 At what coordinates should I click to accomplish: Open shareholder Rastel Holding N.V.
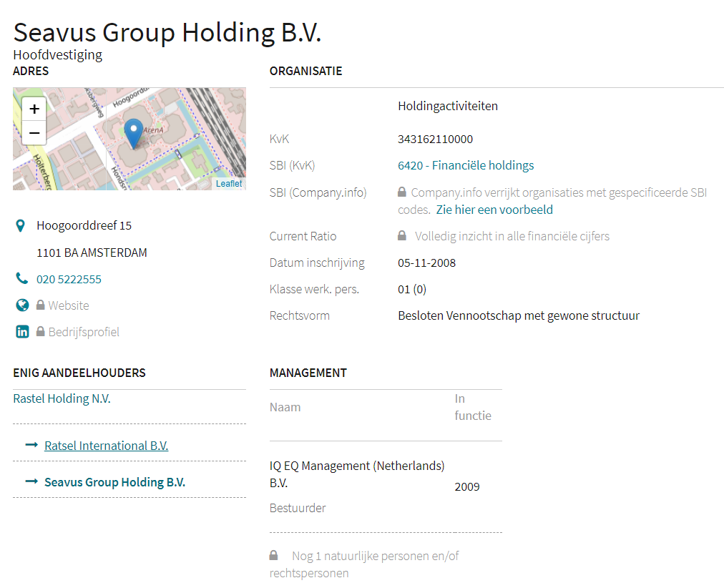[x=62, y=398]
